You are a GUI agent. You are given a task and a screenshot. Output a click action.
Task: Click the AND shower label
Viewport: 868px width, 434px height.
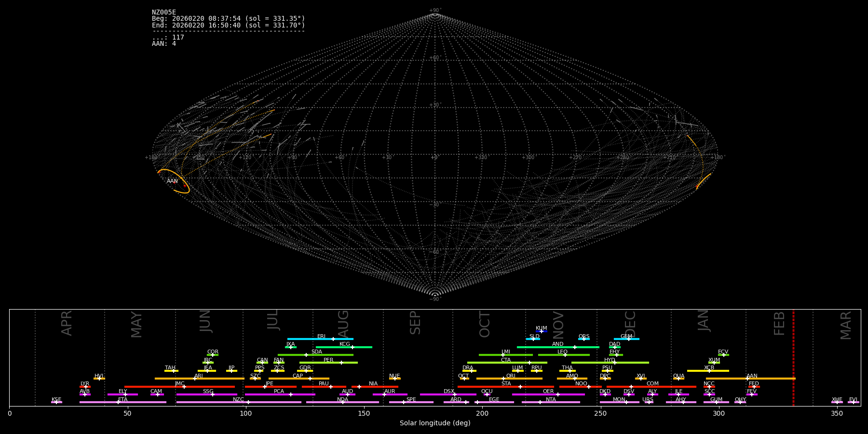[x=558, y=344]
